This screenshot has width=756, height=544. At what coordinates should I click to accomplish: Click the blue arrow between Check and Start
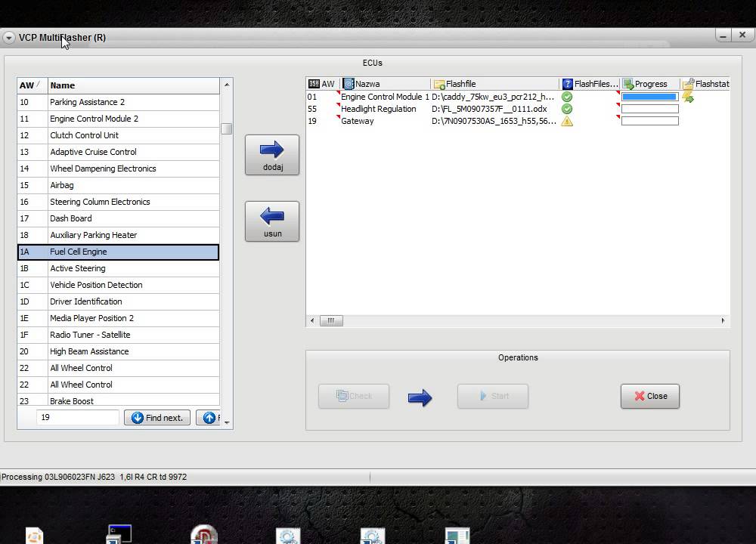coord(420,397)
